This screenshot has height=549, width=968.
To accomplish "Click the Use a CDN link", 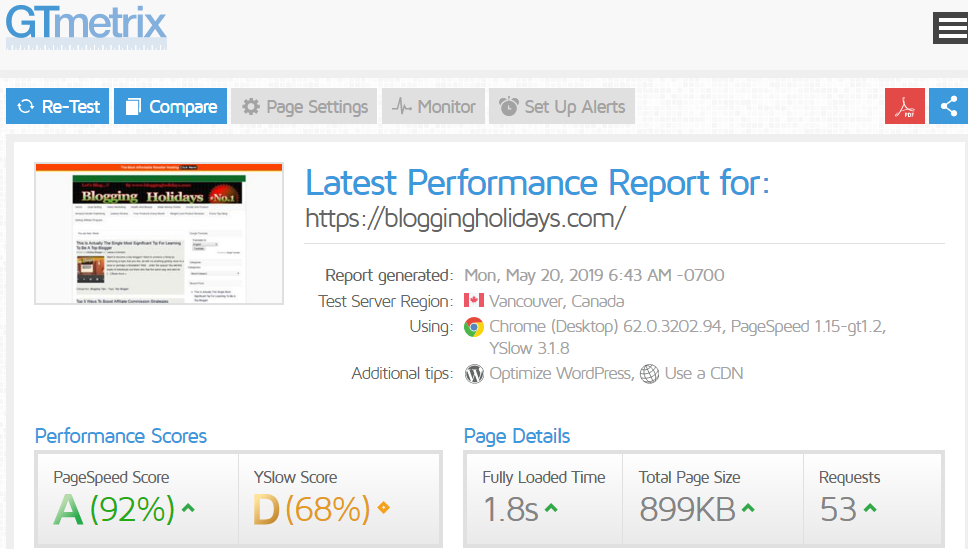I will 704,373.
